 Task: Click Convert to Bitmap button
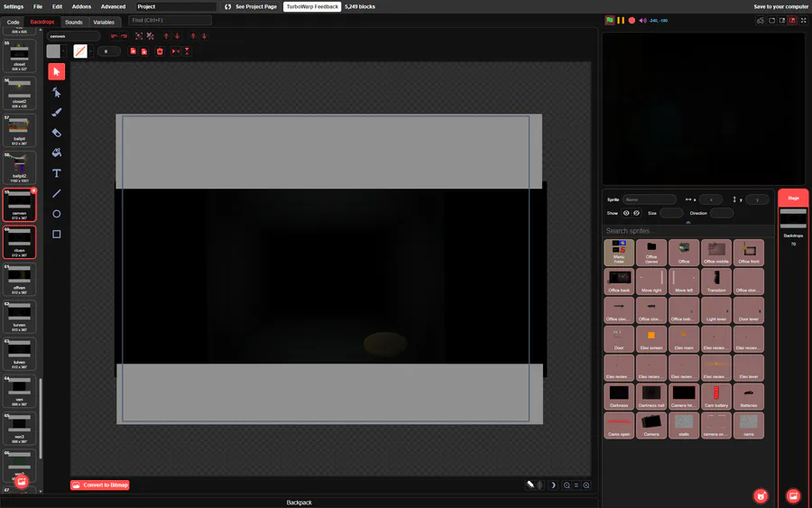point(100,485)
